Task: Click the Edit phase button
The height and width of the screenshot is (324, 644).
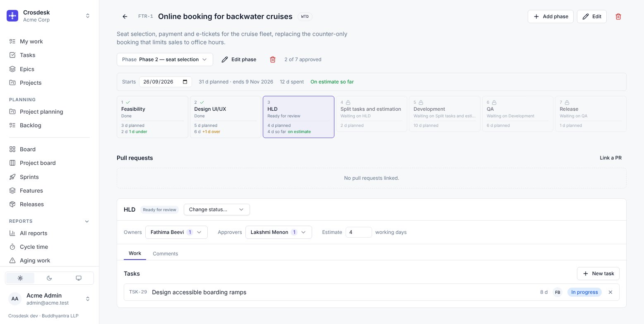Action: (x=239, y=60)
